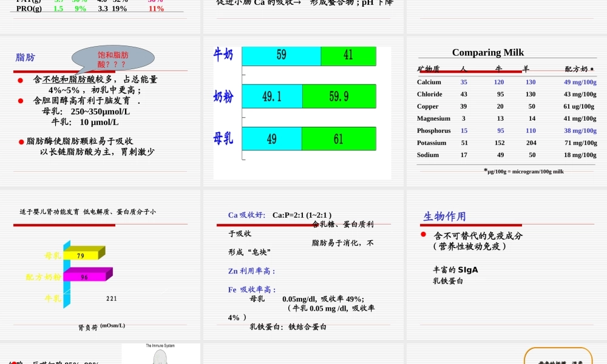Click the green segment labeled 59.9 for 奶粉
This screenshot has width=607, height=364.
[x=339, y=96]
